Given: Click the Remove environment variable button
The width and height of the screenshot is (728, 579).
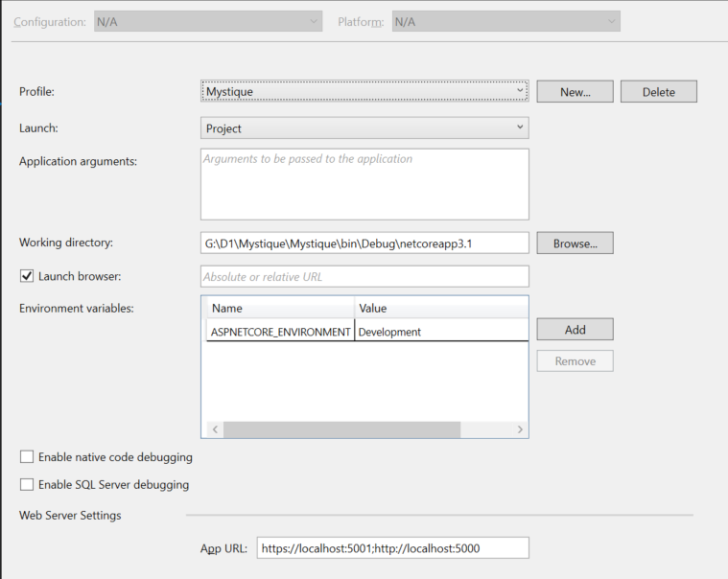Looking at the screenshot, I should tap(575, 361).
